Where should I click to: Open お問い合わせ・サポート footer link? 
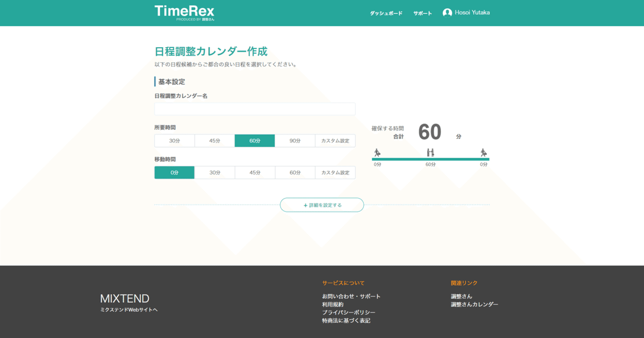click(352, 297)
